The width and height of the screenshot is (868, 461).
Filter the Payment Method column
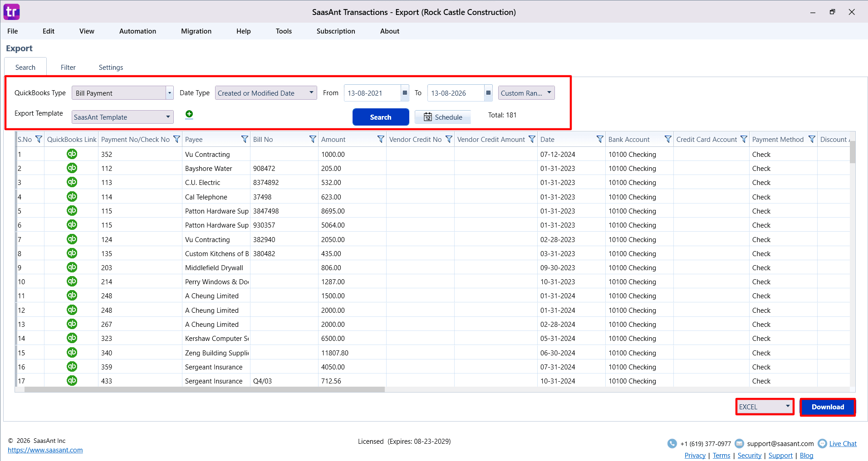point(812,139)
